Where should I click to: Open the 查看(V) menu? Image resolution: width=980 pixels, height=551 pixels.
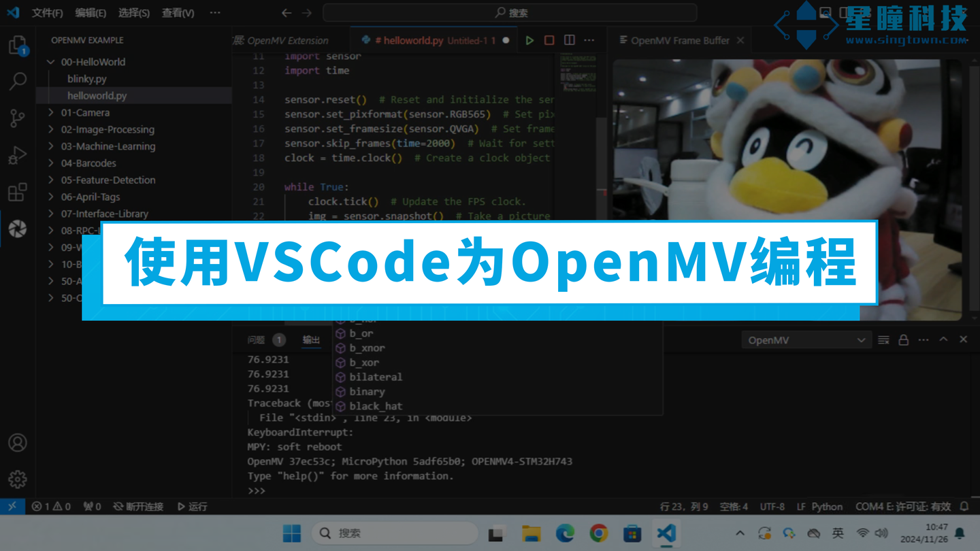click(178, 12)
